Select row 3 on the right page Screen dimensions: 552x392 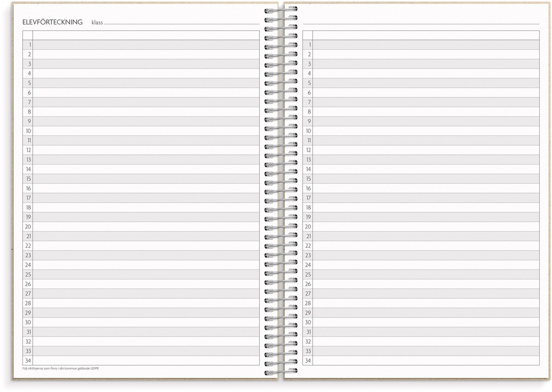tap(425, 64)
